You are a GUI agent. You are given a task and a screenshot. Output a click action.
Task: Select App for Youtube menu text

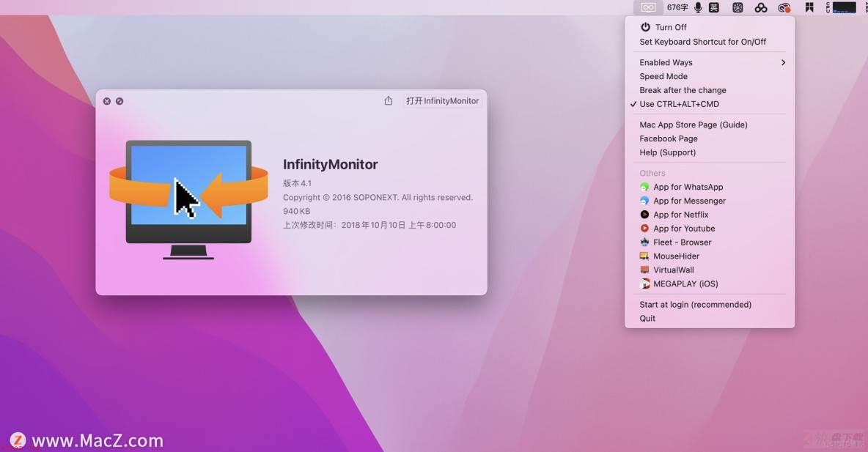pyautogui.click(x=684, y=229)
